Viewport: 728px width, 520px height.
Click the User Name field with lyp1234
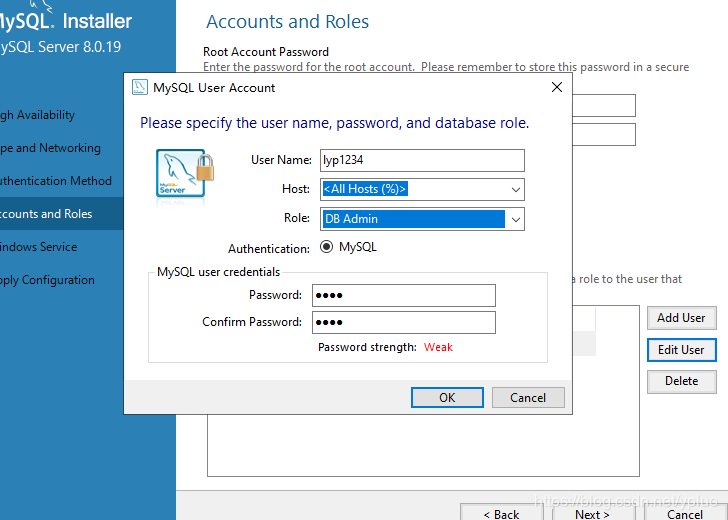click(422, 160)
